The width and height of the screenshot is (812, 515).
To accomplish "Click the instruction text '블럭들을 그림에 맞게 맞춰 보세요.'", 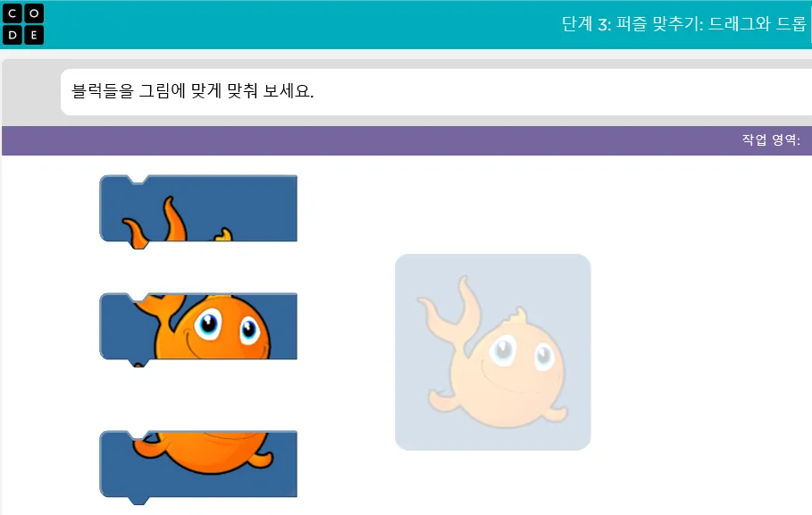I will coord(193,91).
